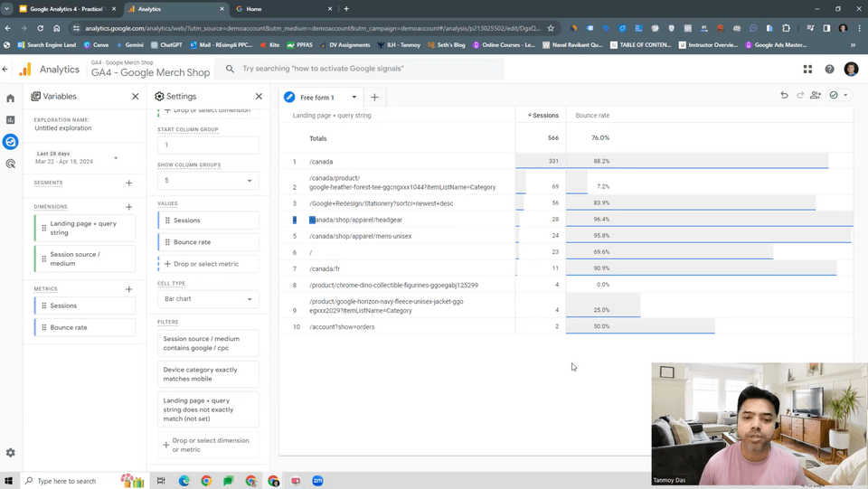The width and height of the screenshot is (868, 489).
Task: Undo the last exploration change
Action: coord(784,96)
